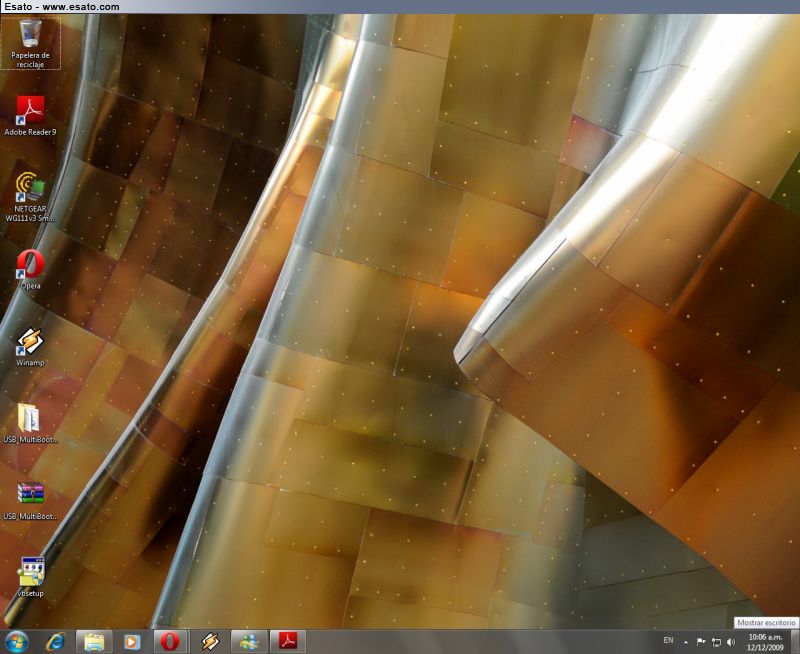Open Windows Media Player from the taskbar

click(132, 642)
